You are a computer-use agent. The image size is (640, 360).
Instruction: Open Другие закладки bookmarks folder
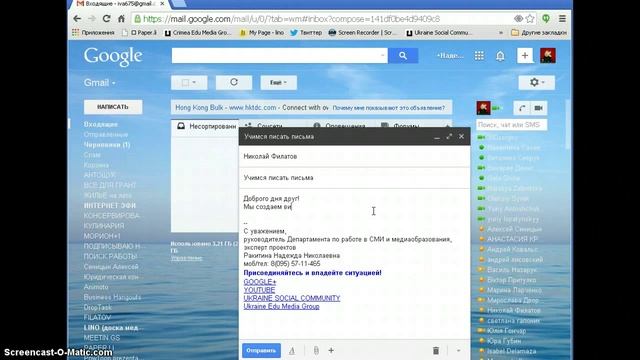(539, 32)
